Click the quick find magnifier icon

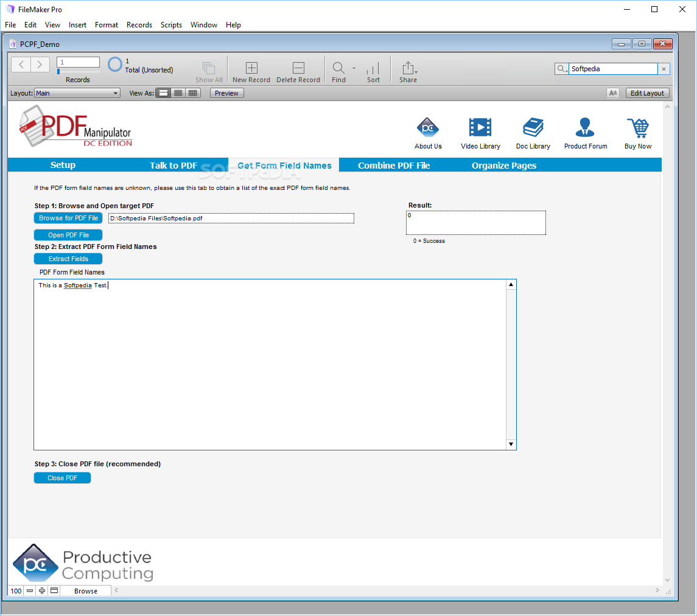[x=561, y=69]
